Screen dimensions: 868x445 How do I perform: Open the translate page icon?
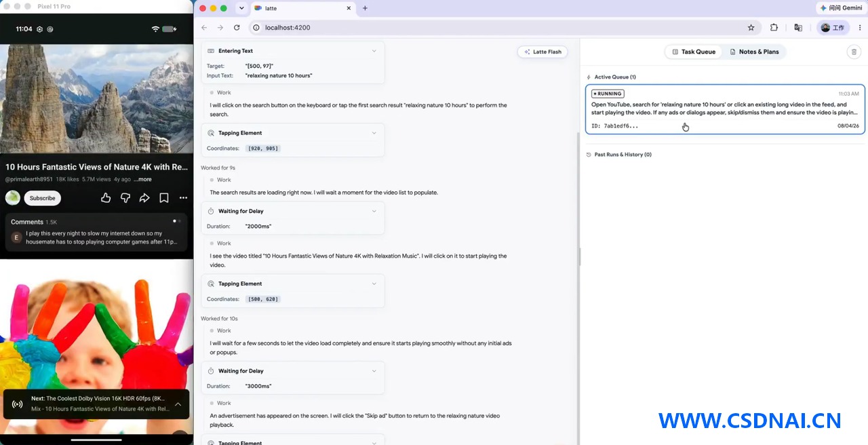[x=798, y=28]
